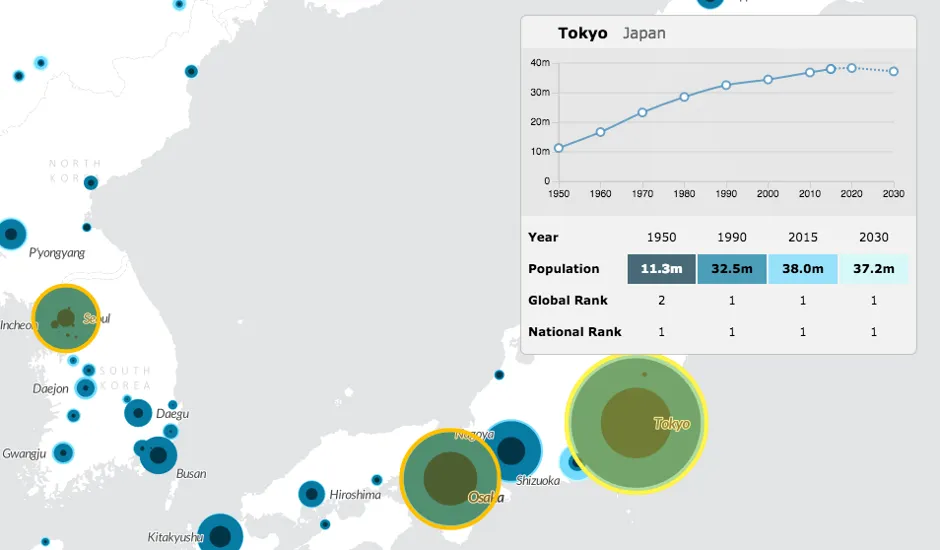Viewport: 940px width, 550px height.
Task: Click the Tokyo heading in info panel
Action: pos(582,33)
